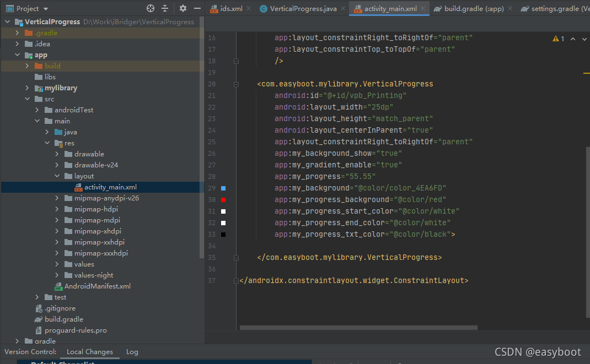The width and height of the screenshot is (590, 364).
Task: Open Project panel gear settings
Action: pyautogui.click(x=183, y=8)
